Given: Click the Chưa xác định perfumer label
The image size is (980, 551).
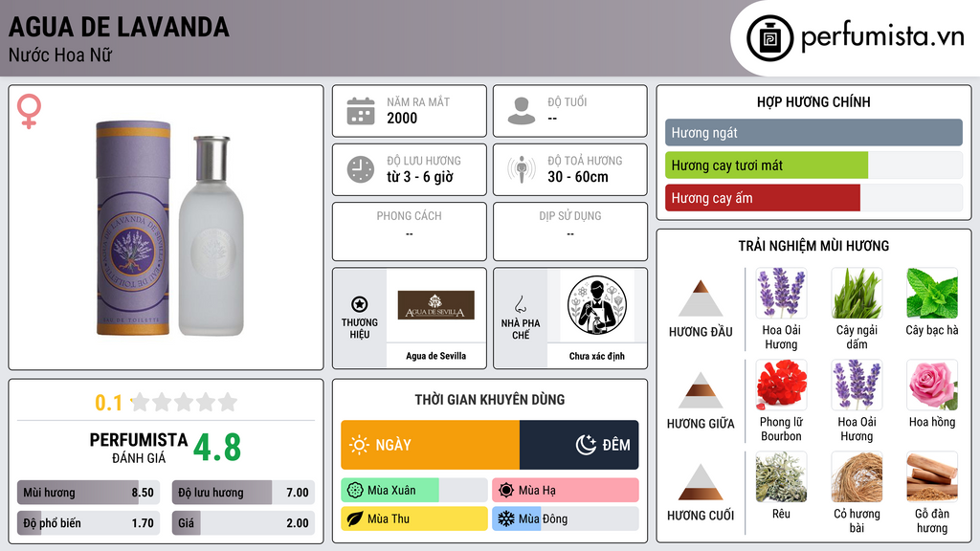Looking at the screenshot, I should [597, 356].
